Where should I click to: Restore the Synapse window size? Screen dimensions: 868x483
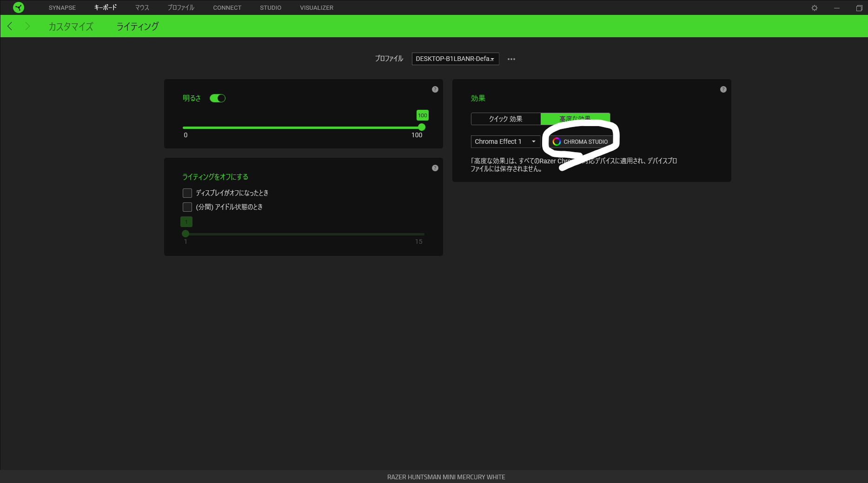859,8
